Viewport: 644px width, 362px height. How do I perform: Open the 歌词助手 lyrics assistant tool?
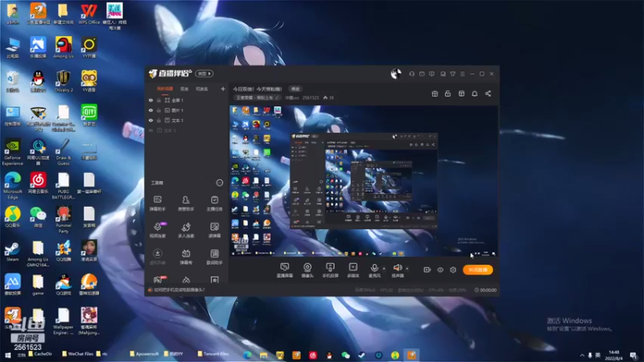point(214,257)
